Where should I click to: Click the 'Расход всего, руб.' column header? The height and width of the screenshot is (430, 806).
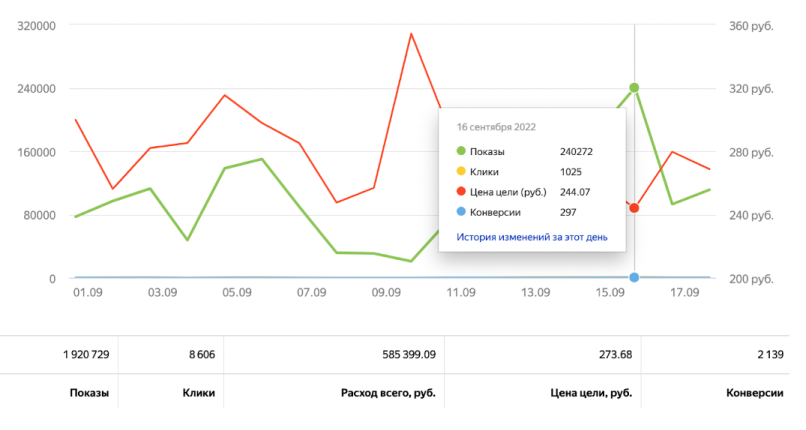[388, 393]
